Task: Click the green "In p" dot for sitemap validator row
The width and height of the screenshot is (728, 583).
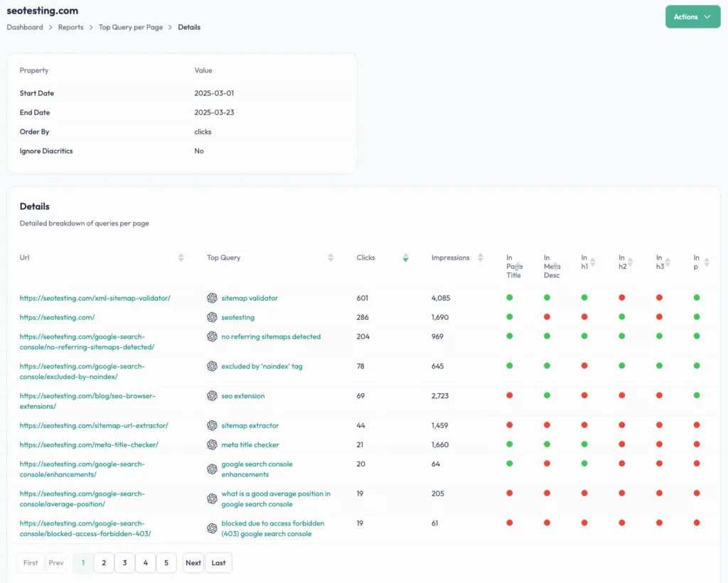Action: click(x=696, y=298)
